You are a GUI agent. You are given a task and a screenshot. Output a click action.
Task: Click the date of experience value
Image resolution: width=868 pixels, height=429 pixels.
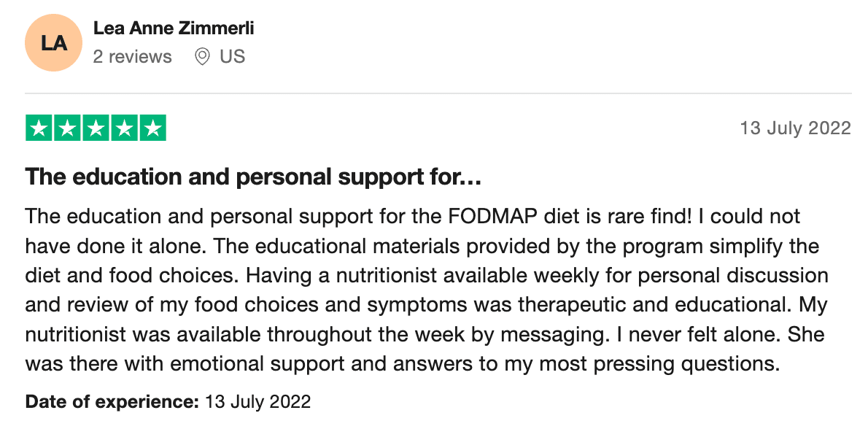point(258,401)
